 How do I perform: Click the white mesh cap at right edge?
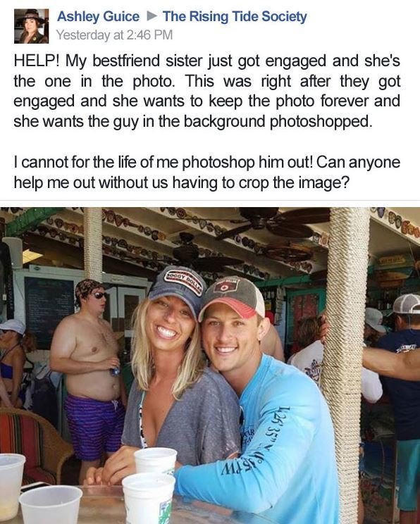coord(406,304)
